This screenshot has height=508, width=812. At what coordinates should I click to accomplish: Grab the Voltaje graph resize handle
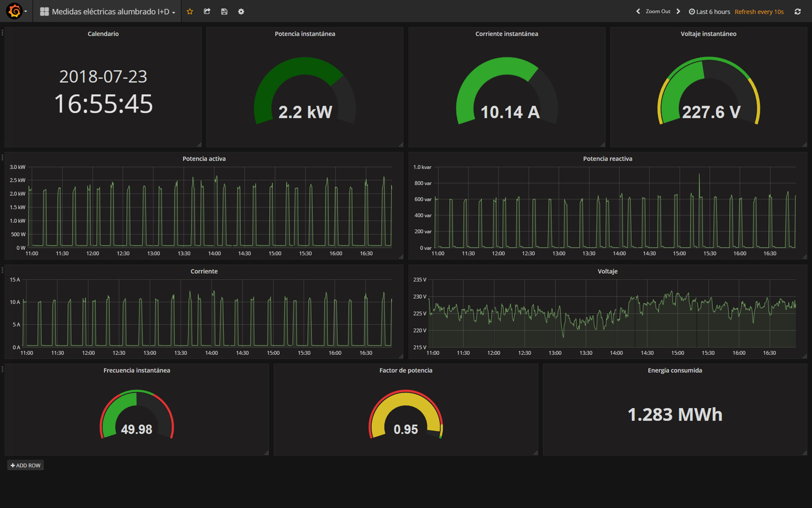(804, 356)
